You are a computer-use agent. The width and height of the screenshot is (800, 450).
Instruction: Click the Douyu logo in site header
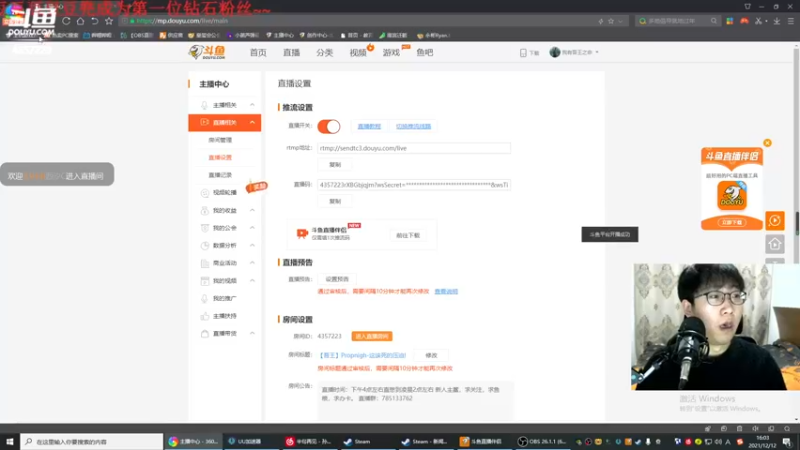(207, 52)
